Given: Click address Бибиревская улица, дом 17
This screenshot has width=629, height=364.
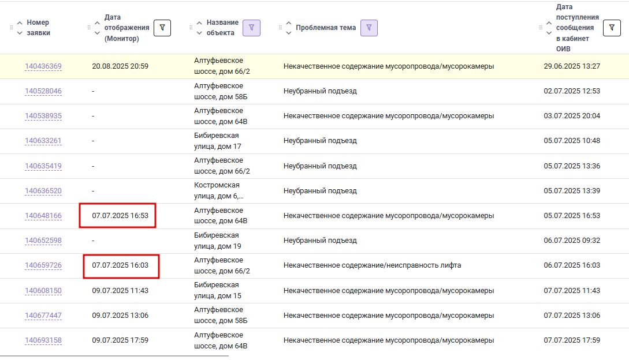Looking at the screenshot, I should click(217, 141).
